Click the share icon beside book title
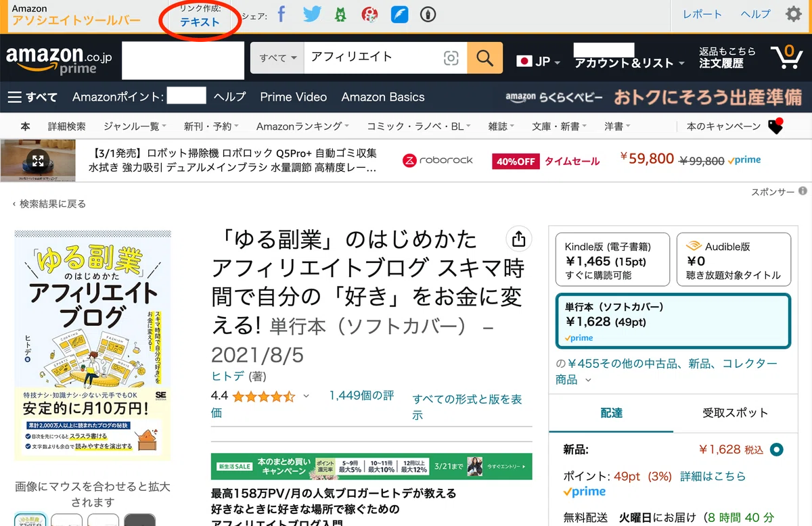Viewport: 812px width, 526px height. coord(518,239)
